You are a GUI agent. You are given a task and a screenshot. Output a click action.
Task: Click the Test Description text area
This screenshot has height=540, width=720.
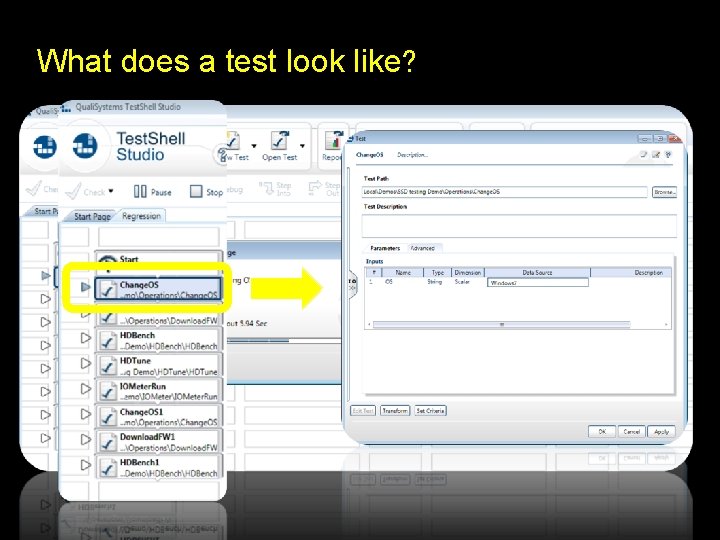coord(519,225)
